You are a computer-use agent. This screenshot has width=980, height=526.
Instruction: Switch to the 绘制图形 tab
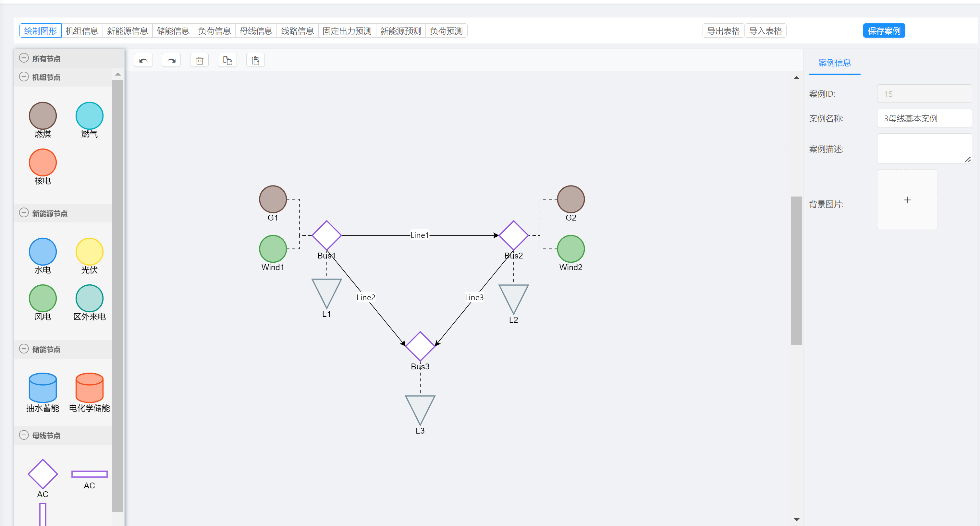(x=40, y=31)
